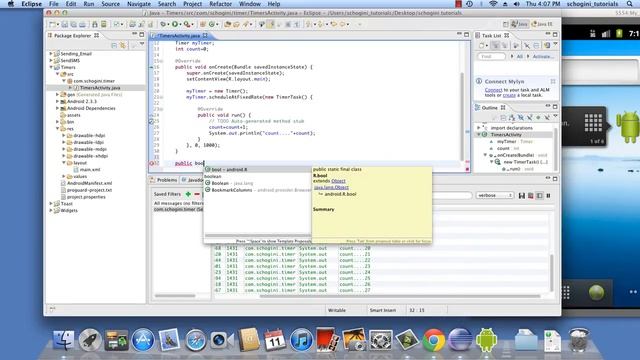
Task: Collapse the res folder
Action: 58,129
